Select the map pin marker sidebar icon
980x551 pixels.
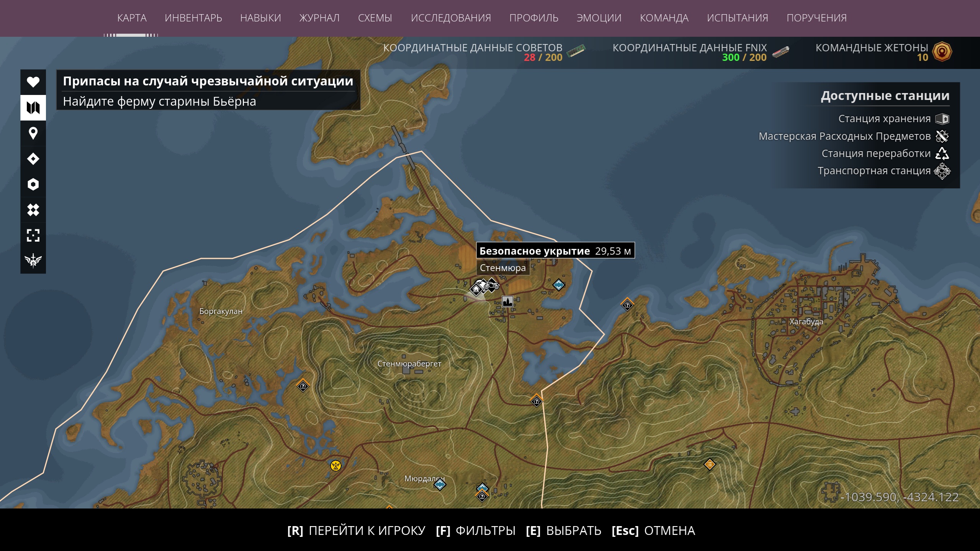coord(33,133)
